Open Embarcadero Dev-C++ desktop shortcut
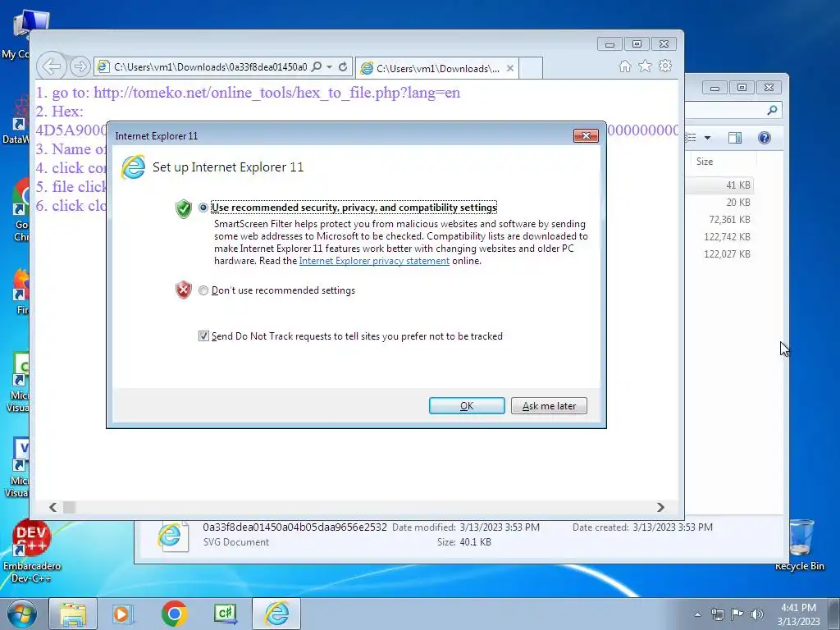This screenshot has height=630, width=840. click(x=31, y=552)
